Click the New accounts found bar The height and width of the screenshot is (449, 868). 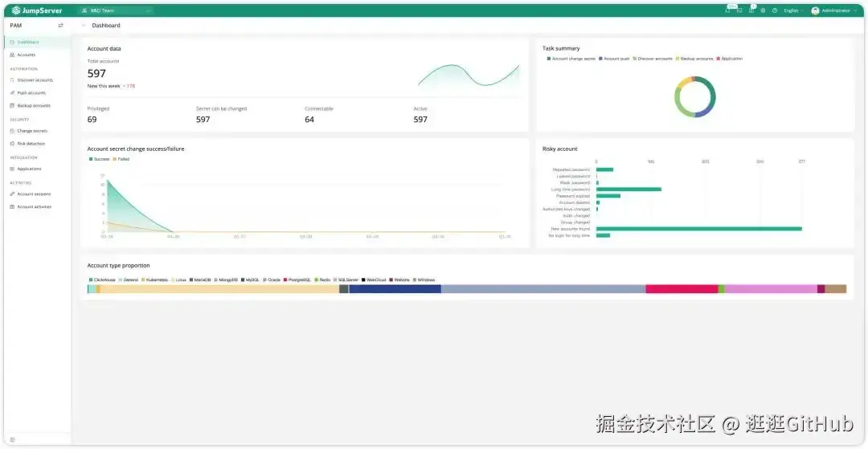point(699,229)
